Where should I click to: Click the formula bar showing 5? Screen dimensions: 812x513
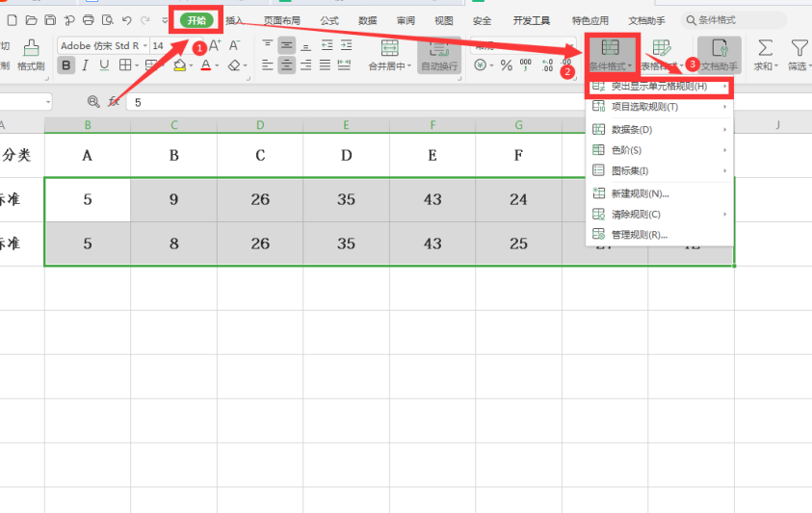(x=357, y=102)
